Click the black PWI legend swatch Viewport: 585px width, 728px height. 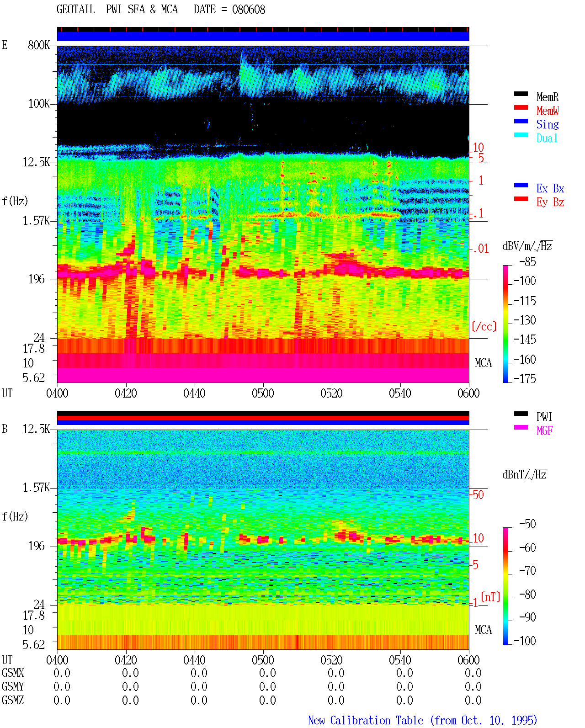tap(521, 414)
